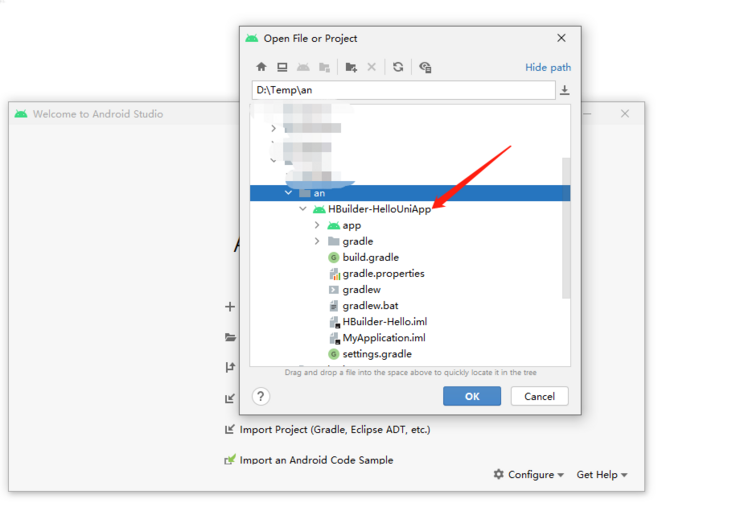
Task: Select the gradle folder text
Action: click(x=358, y=241)
